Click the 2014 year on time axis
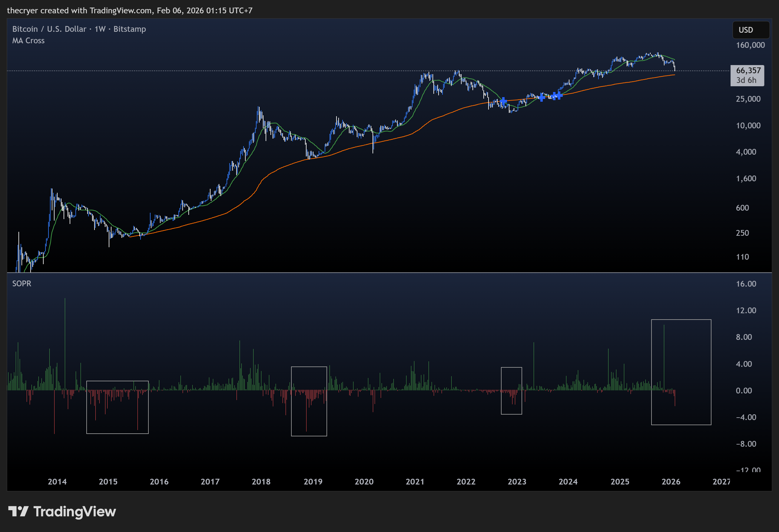Screen dimensions: 779x532 tap(57, 481)
